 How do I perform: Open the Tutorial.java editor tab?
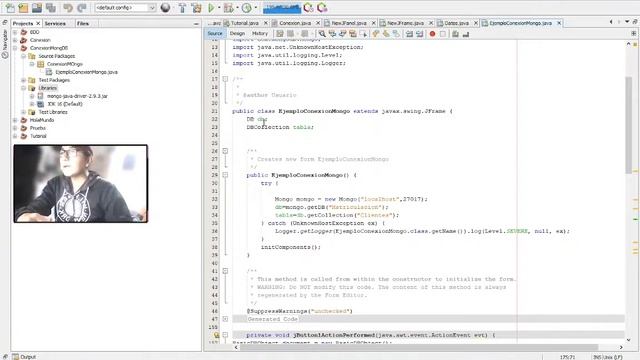click(244, 23)
